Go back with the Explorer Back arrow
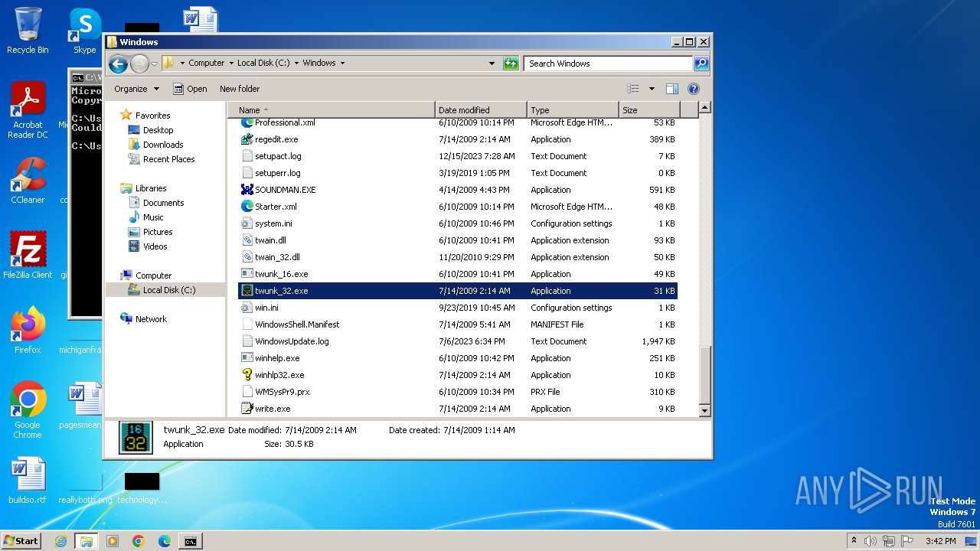 coord(118,64)
